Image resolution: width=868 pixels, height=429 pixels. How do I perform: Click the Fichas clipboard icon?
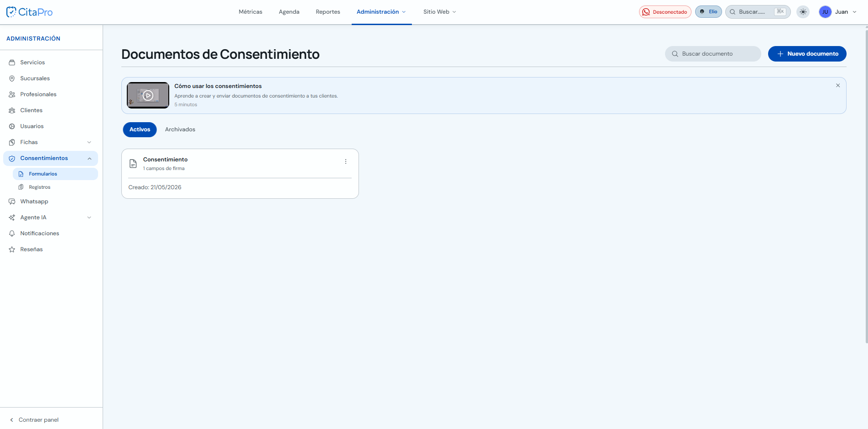click(x=12, y=142)
